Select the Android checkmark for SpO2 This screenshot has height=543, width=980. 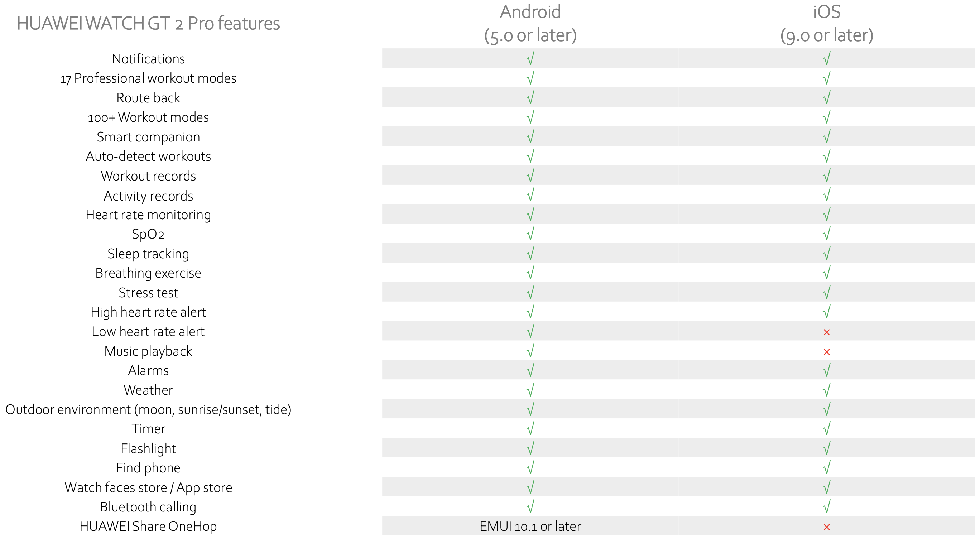[x=530, y=234]
